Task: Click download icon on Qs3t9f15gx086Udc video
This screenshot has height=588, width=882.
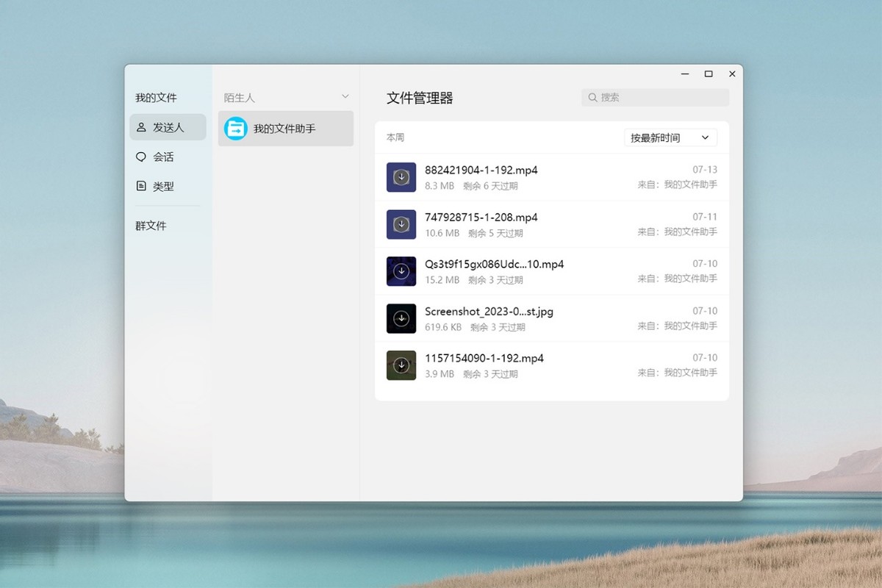Action: [x=401, y=270]
